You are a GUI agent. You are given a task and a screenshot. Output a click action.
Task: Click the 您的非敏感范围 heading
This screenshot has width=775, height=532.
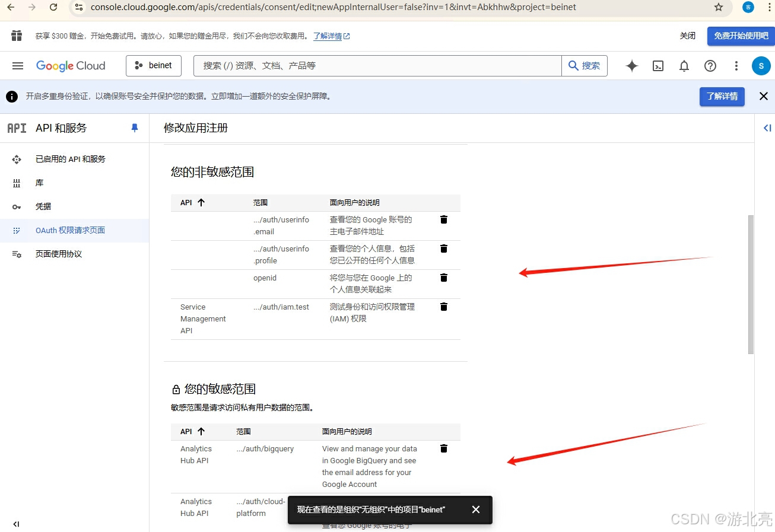click(x=212, y=172)
